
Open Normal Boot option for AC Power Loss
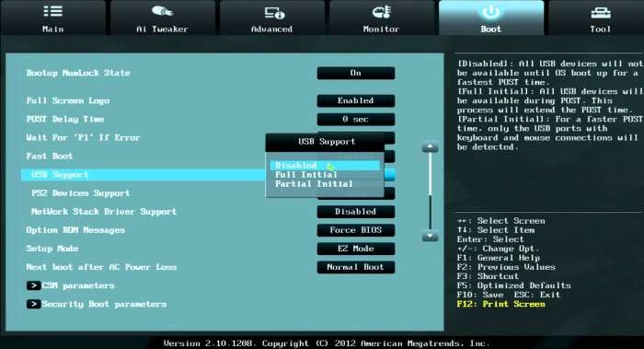pyautogui.click(x=356, y=267)
